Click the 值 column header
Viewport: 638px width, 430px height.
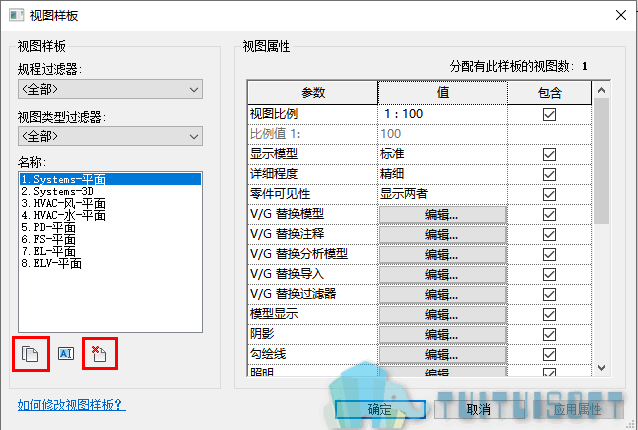(x=443, y=93)
